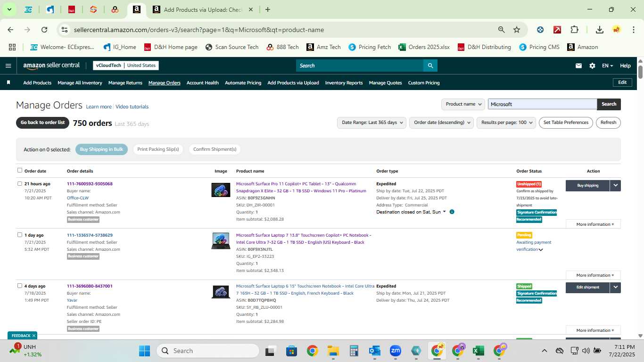Click the Search button next to Microsoft
Image resolution: width=644 pixels, height=362 pixels.
click(609, 104)
